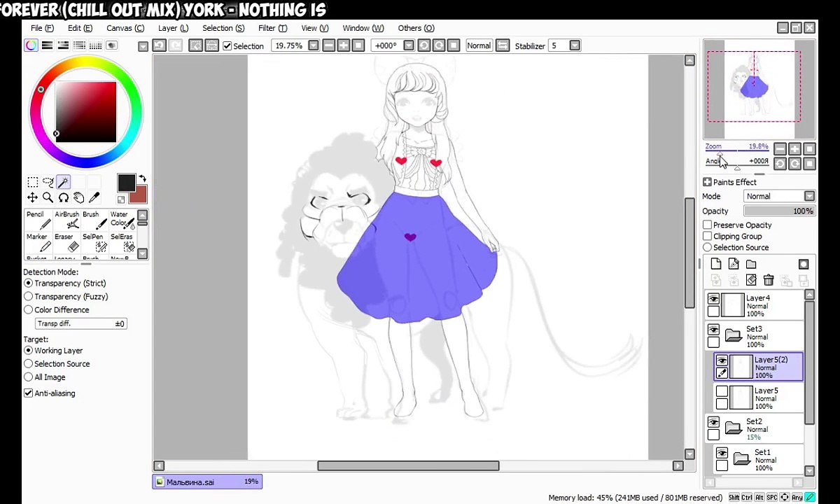Choose the AirBrush tool

point(66,220)
